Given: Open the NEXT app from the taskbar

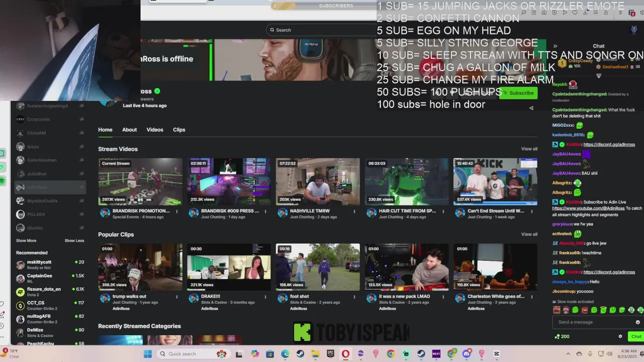Looking at the screenshot, I should click(436, 354).
